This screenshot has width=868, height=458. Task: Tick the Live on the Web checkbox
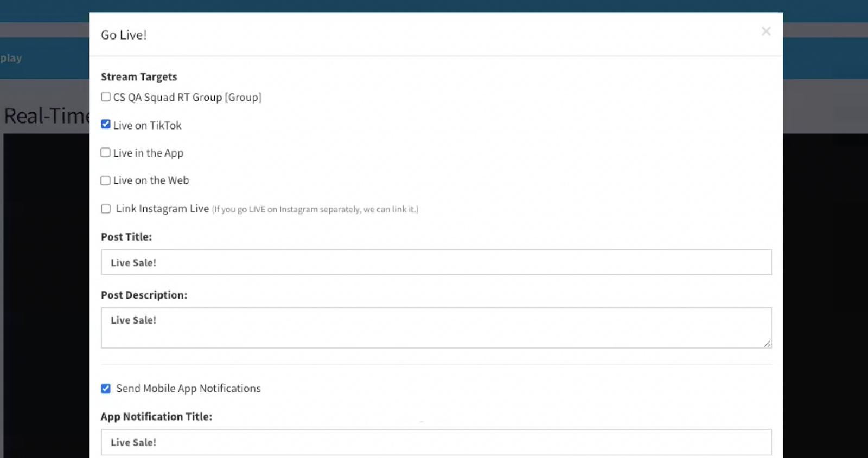(x=106, y=180)
